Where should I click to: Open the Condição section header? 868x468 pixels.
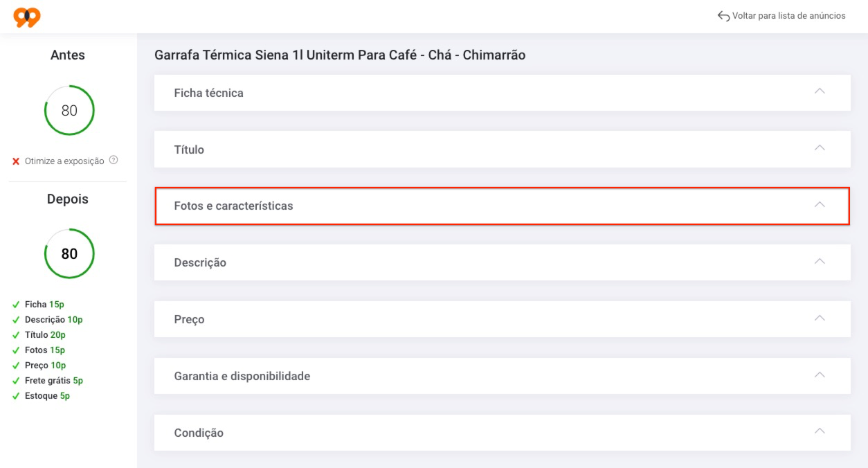pos(502,433)
